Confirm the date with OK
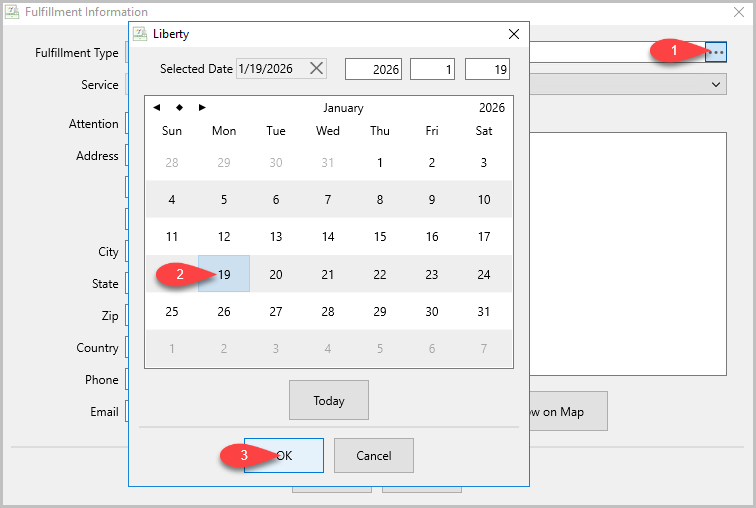 coord(284,455)
